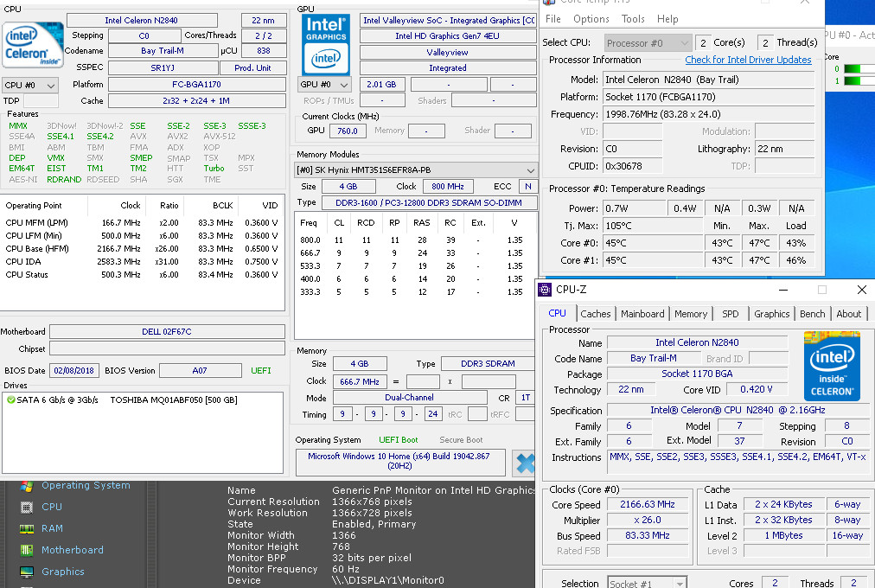Click the Operating System icon in Speccy sidebar
The width and height of the screenshot is (875, 588).
click(x=26, y=486)
